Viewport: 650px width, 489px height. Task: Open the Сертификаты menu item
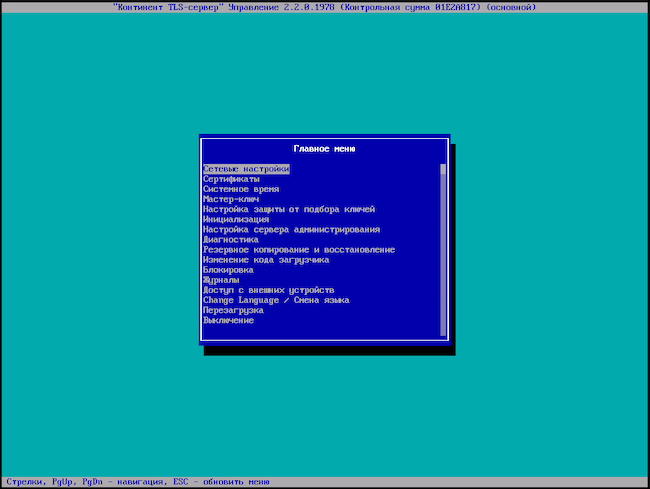click(231, 179)
